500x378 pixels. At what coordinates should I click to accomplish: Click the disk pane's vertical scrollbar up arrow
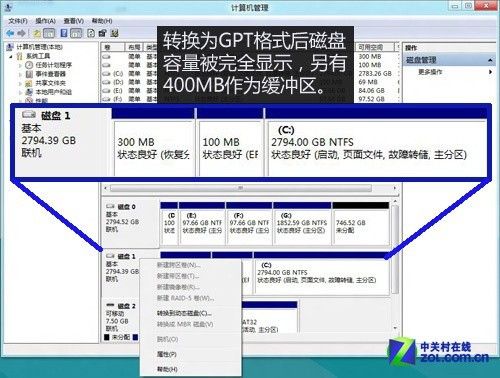tap(395, 202)
